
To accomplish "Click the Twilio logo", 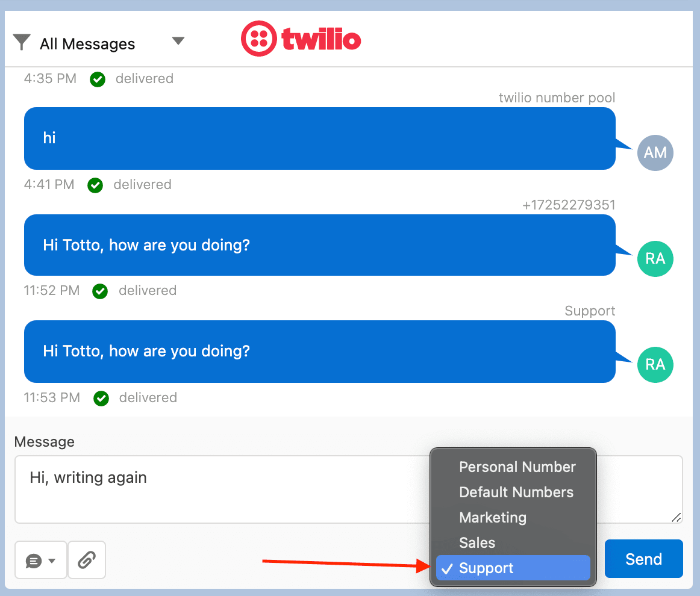I will click(301, 39).
